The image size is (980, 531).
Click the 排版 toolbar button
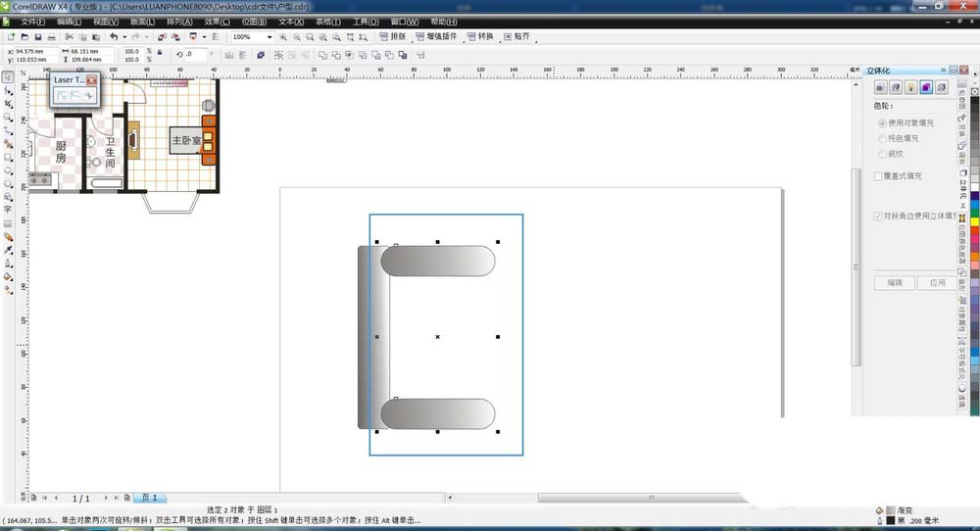pyautogui.click(x=393, y=36)
